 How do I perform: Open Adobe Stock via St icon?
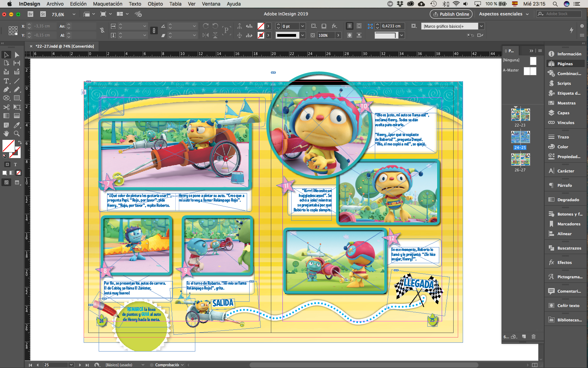[x=43, y=14]
